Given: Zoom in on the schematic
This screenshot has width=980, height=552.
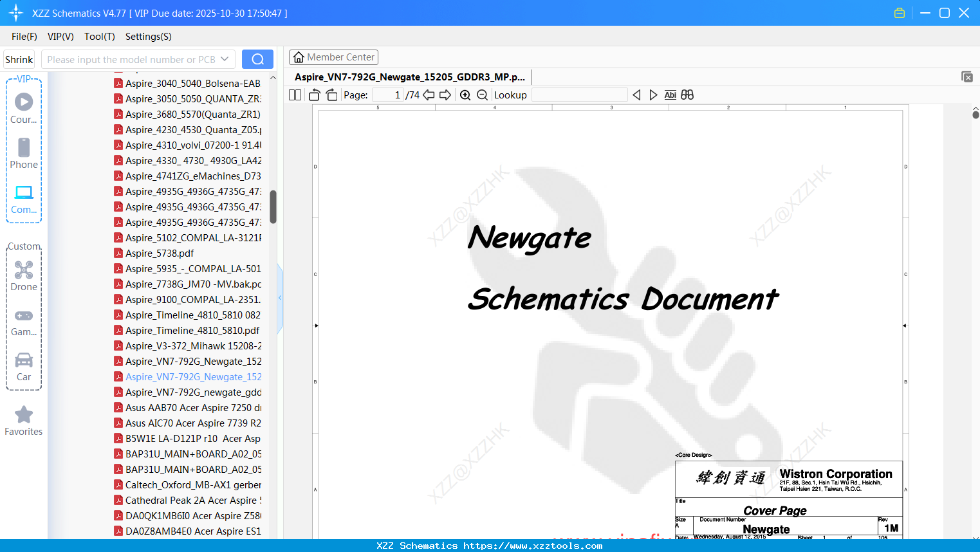Looking at the screenshot, I should (465, 95).
